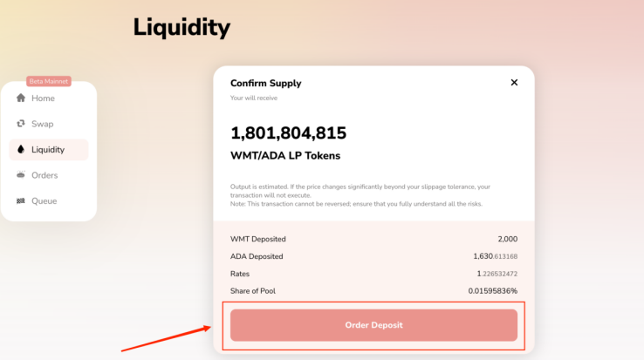This screenshot has width=644, height=360.
Task: Open the Orders section
Action: 49,175
